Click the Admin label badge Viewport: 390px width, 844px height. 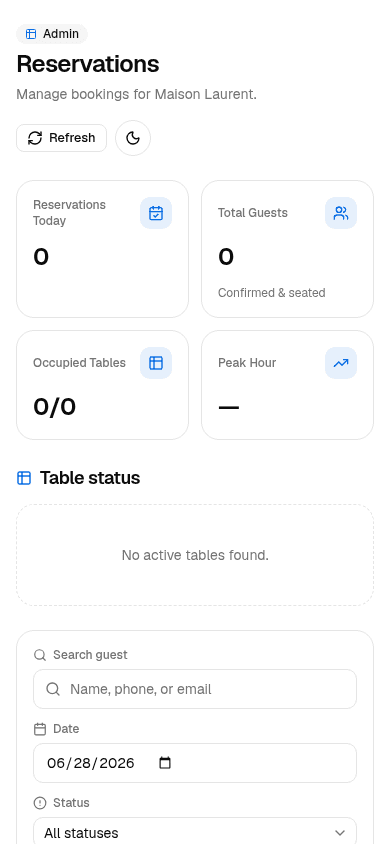[x=52, y=34]
